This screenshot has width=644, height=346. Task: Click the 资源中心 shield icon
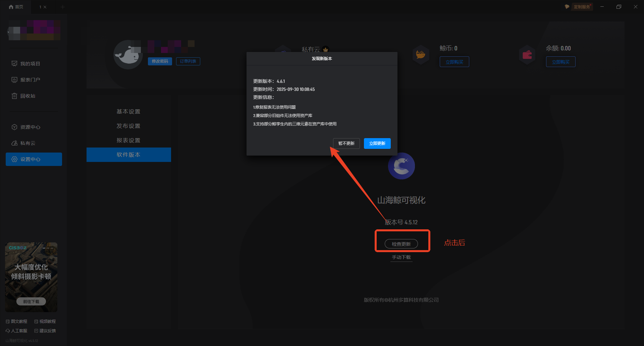coord(14,127)
